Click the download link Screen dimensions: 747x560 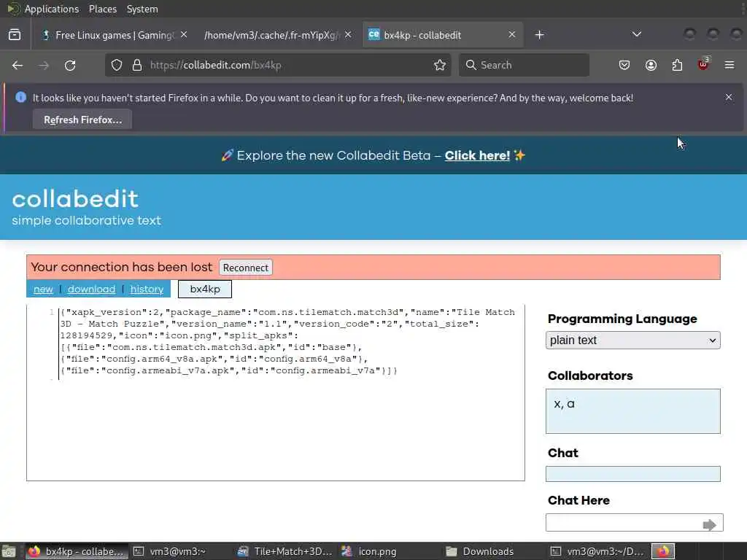[91, 289]
